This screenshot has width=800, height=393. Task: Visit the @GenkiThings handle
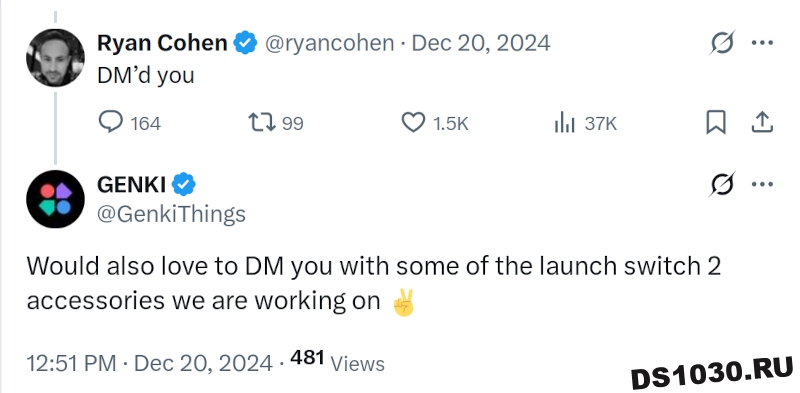pos(171,214)
